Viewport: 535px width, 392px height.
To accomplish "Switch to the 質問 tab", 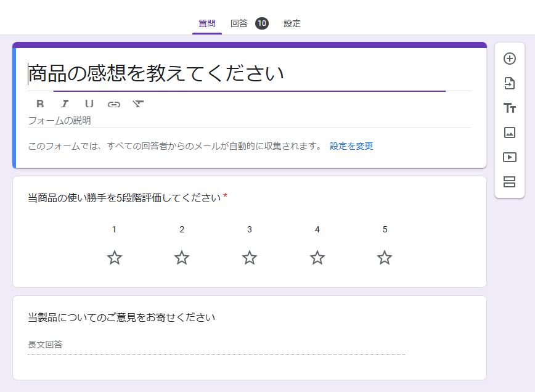I will click(x=206, y=23).
